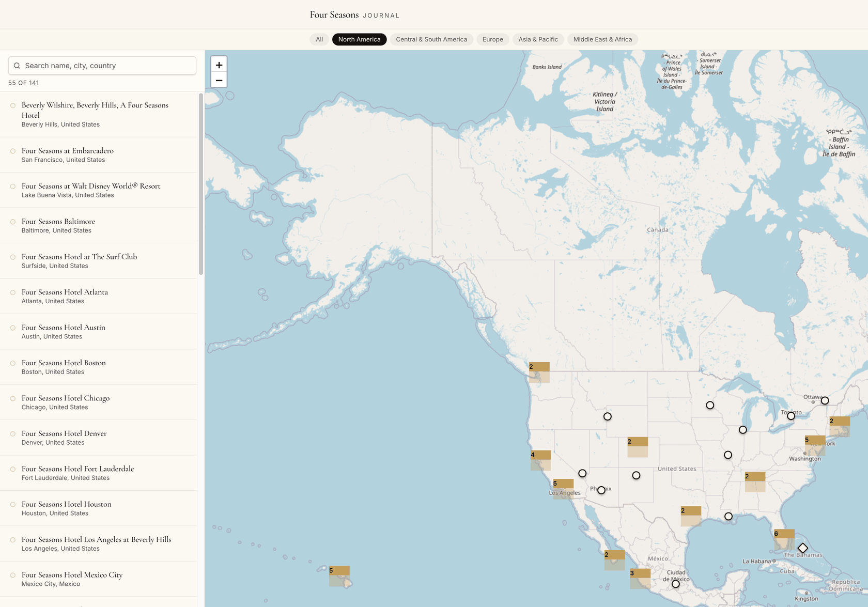Select the circle marker at Toronto
The width and height of the screenshot is (868, 607).
[791, 416]
